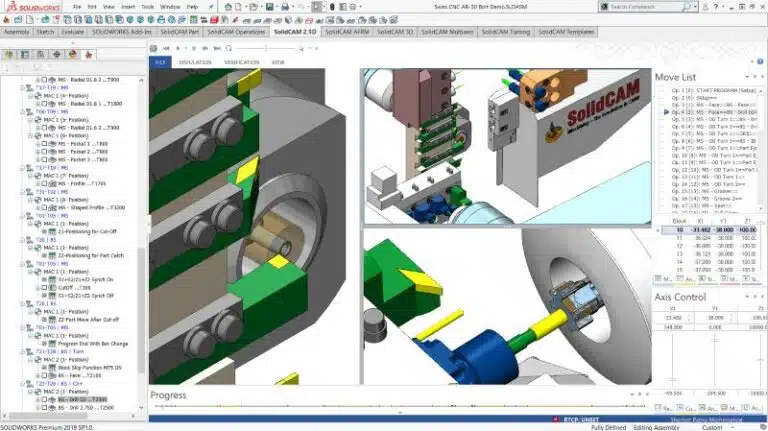Click the Home icon in the top toolbar
Image resolution: width=768 pixels, height=431 pixels.
[229, 6]
